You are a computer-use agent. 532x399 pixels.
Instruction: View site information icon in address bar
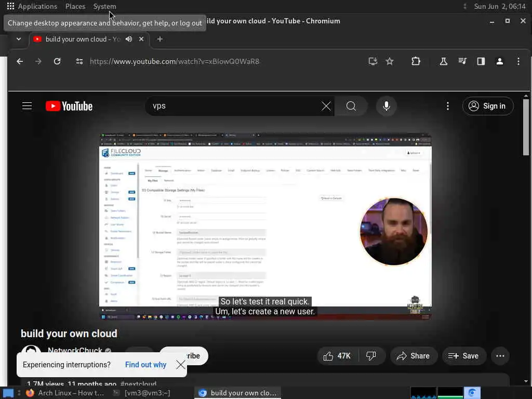click(x=79, y=61)
